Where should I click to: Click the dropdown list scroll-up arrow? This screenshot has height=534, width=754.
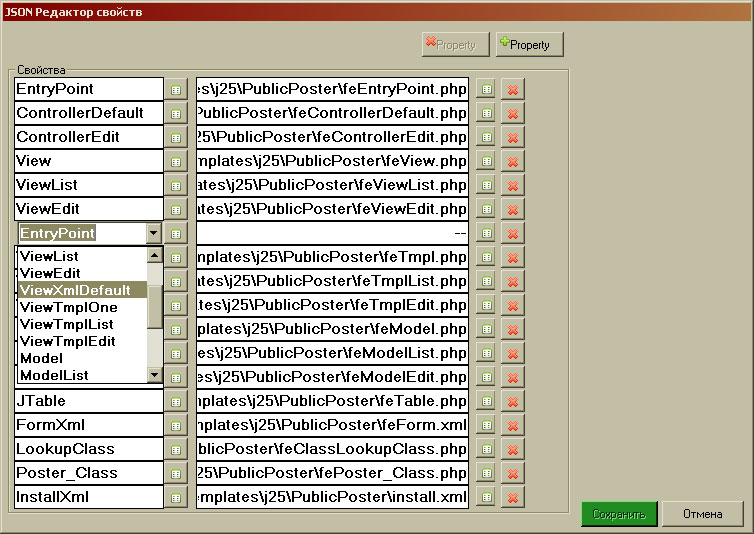point(154,255)
